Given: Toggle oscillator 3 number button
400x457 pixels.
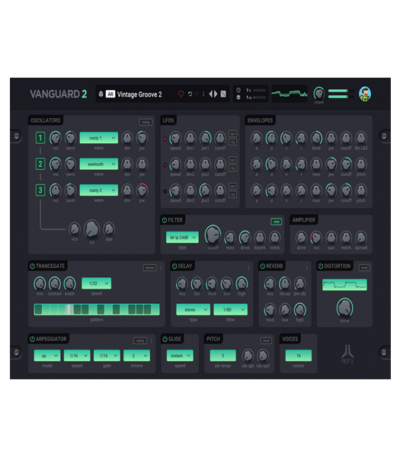Looking at the screenshot, I should (40, 190).
